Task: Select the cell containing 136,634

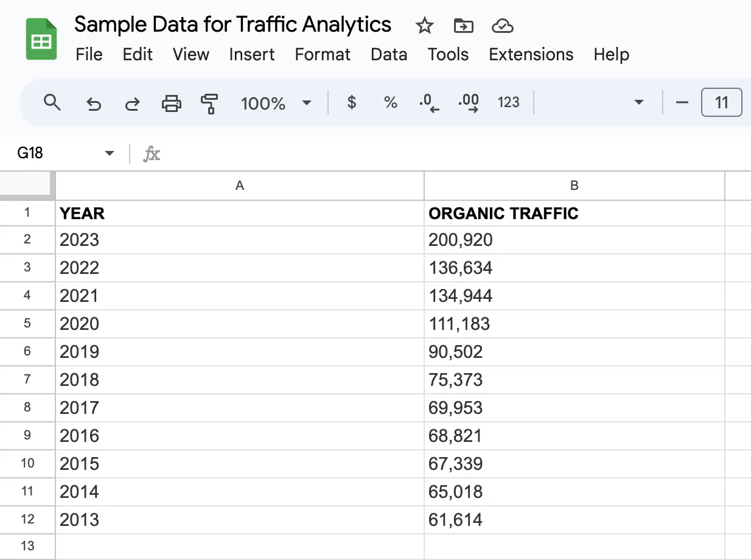Action: [575, 268]
